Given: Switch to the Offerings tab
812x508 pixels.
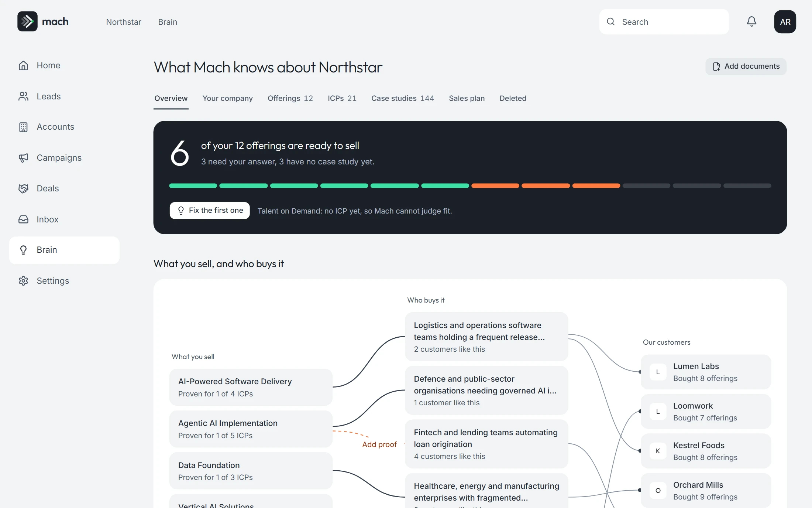Looking at the screenshot, I should [290, 98].
